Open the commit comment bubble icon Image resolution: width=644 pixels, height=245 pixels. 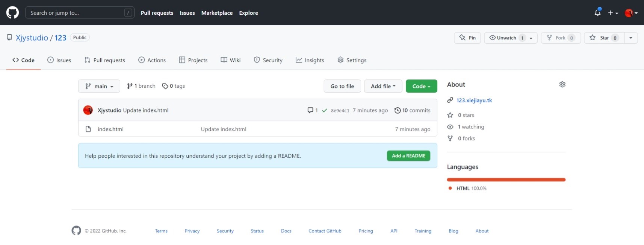(x=310, y=110)
